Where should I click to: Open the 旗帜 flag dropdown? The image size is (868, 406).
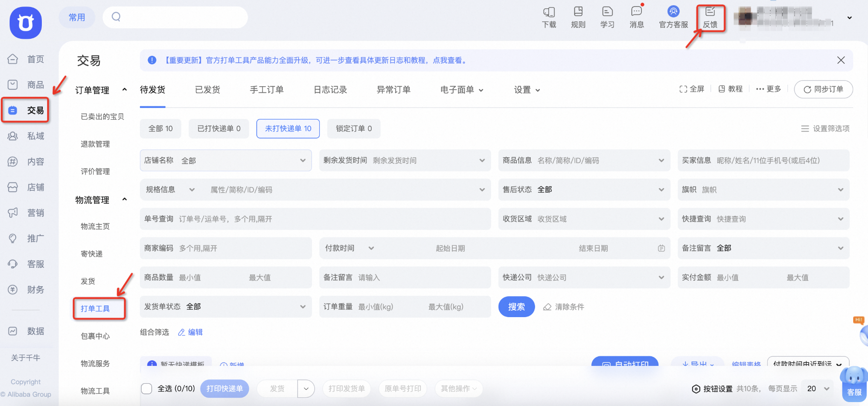[x=763, y=189]
